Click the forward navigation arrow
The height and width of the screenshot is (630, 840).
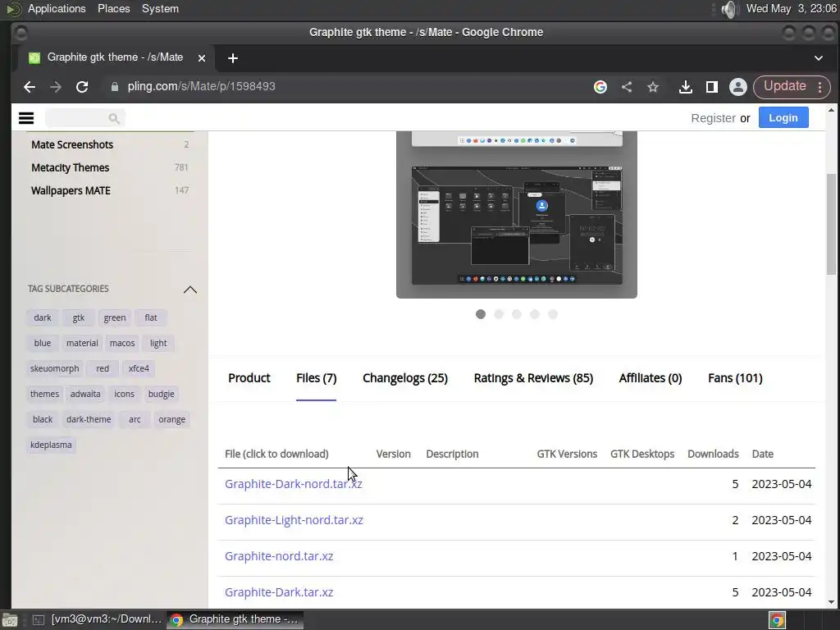56,87
